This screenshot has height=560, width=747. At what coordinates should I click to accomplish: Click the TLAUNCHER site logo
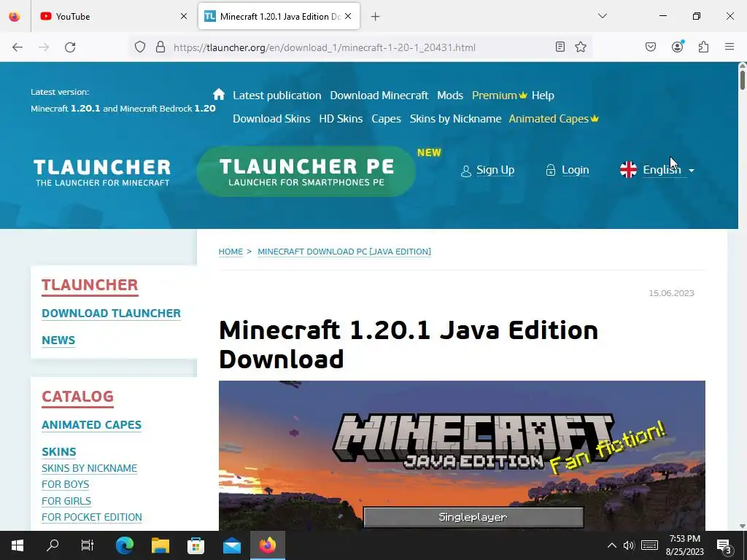click(102, 172)
